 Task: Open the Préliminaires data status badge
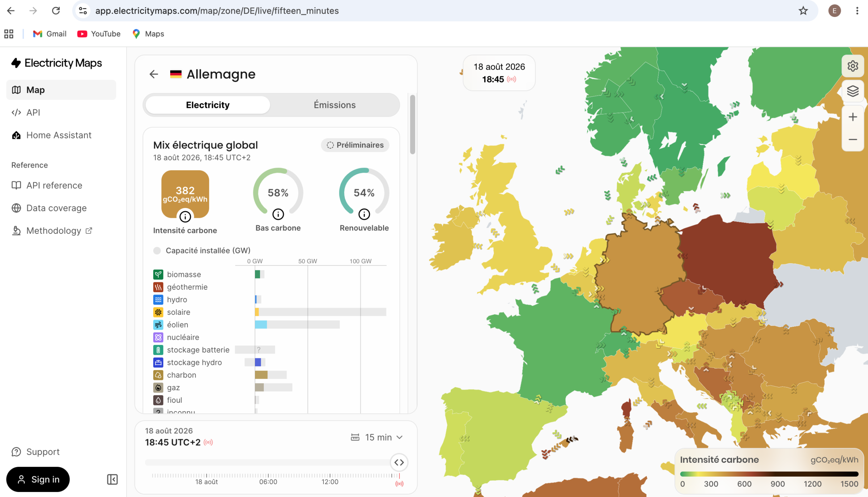[355, 145]
